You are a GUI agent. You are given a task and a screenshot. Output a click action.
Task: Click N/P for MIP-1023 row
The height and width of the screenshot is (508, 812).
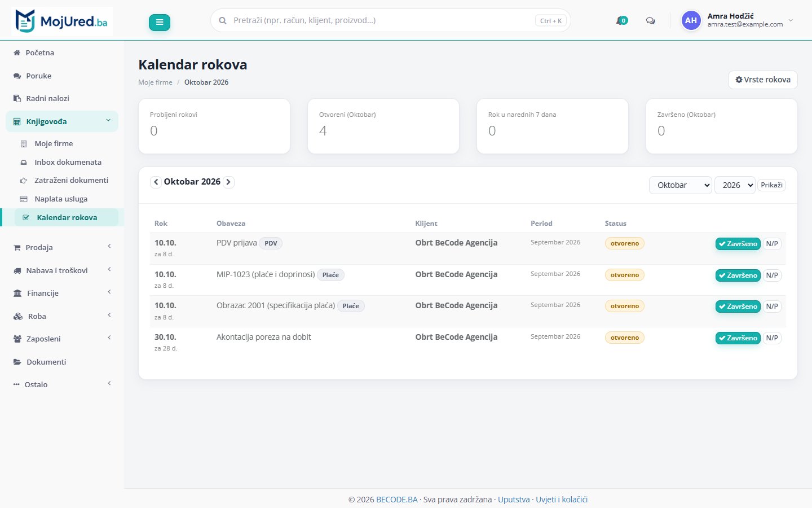[772, 275]
